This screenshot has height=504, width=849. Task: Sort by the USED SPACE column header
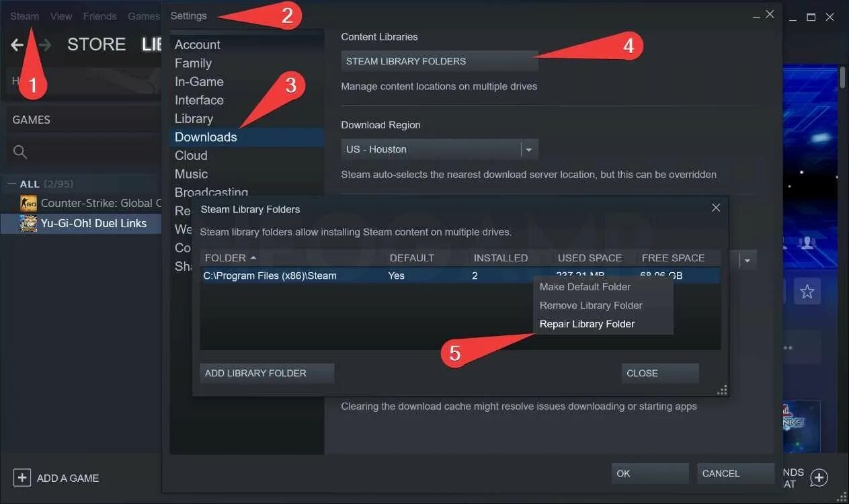(x=590, y=258)
